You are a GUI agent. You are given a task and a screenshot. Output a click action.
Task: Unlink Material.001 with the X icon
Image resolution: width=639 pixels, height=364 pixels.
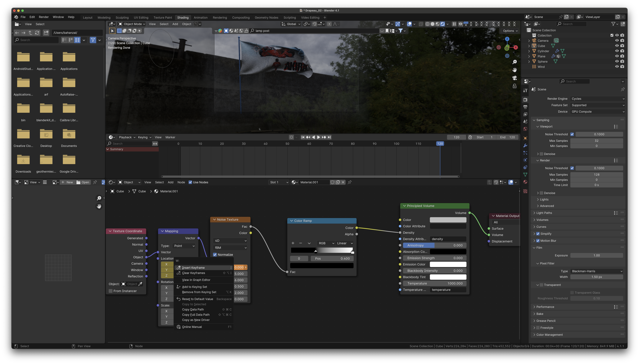coord(343,182)
